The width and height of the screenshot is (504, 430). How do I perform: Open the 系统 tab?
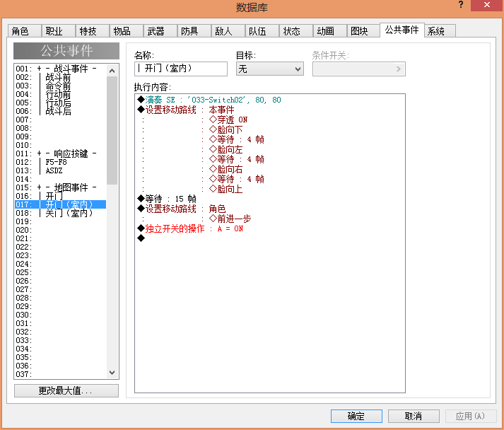(x=440, y=31)
